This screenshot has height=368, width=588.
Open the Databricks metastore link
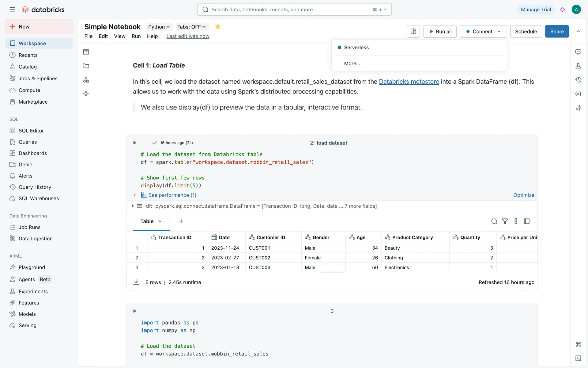pyautogui.click(x=409, y=82)
